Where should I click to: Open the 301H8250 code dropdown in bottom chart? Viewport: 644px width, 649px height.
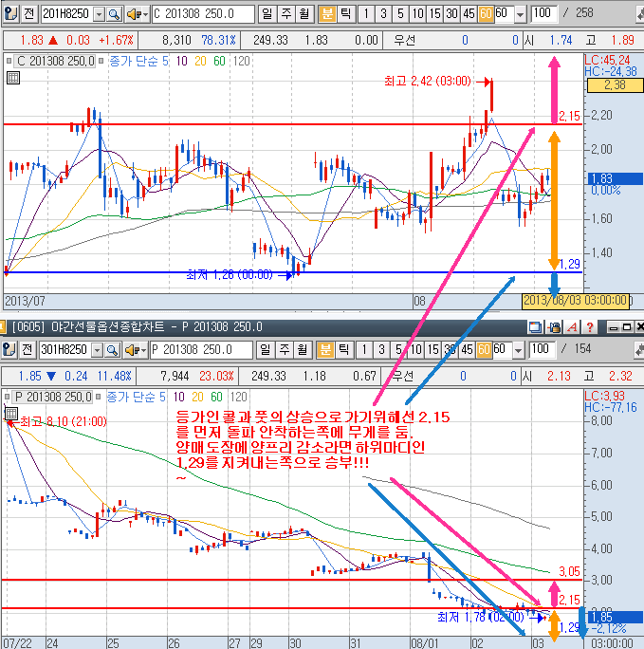coord(97,349)
